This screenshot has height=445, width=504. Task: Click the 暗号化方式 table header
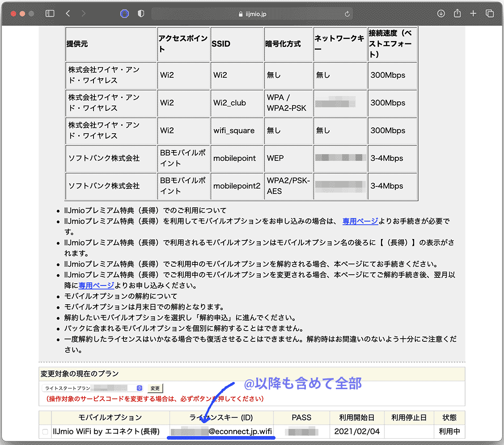tap(288, 44)
